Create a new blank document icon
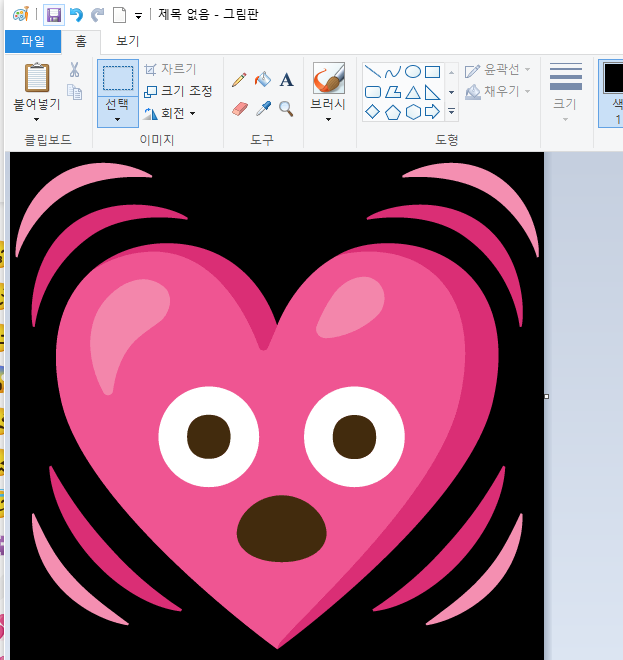623x660 pixels. [120, 16]
